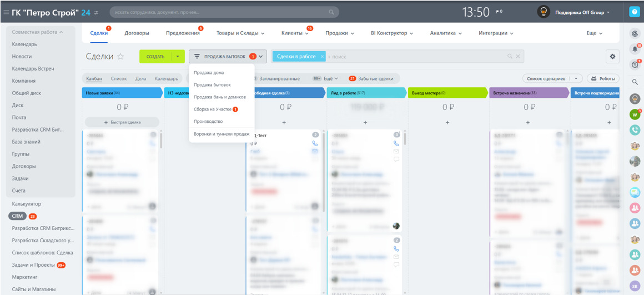Open the right sidebar search magnifier
This screenshot has height=295, width=644.
point(635,82)
